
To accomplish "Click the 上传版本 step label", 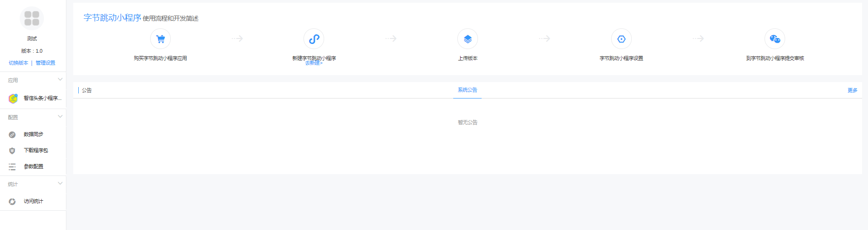I will [467, 58].
